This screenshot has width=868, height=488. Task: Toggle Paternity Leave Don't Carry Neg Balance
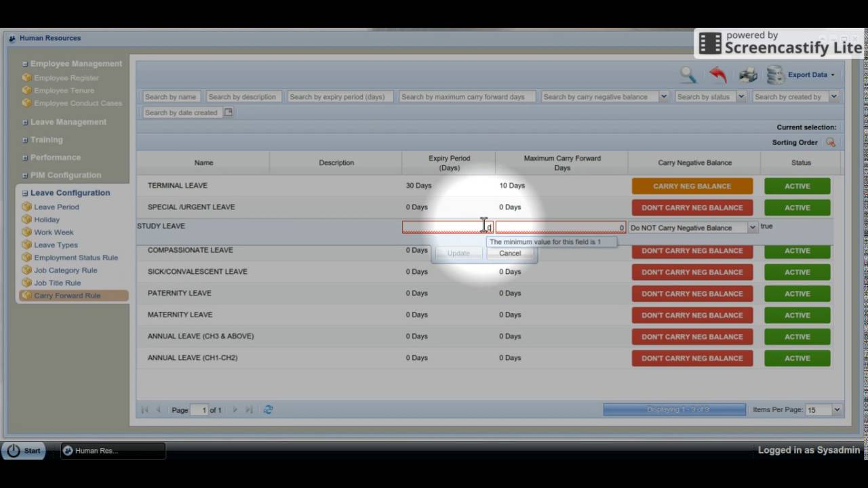(692, 293)
